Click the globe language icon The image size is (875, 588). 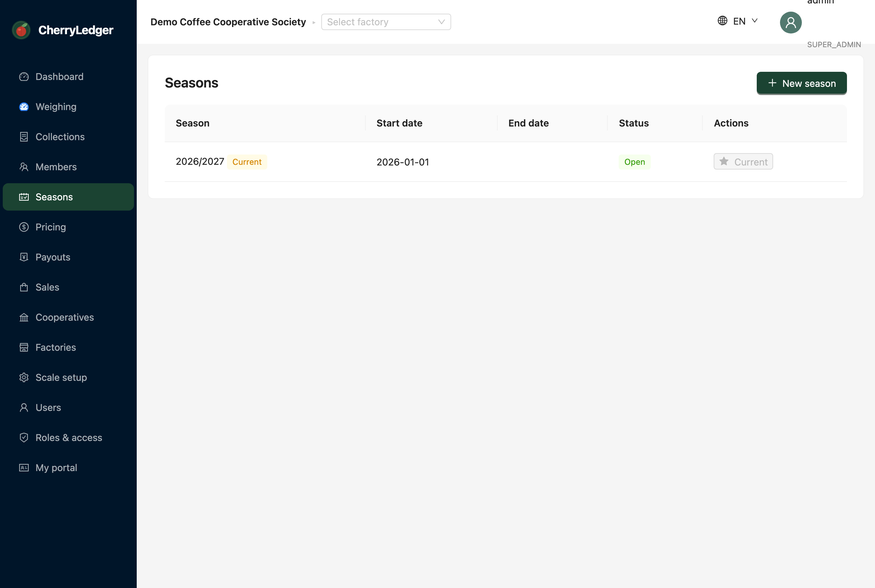click(x=723, y=21)
